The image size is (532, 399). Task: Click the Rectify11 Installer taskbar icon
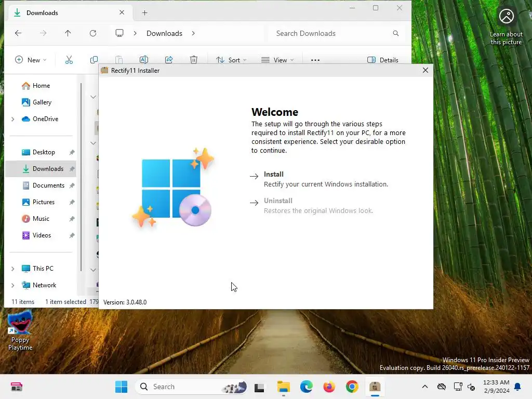click(x=375, y=387)
